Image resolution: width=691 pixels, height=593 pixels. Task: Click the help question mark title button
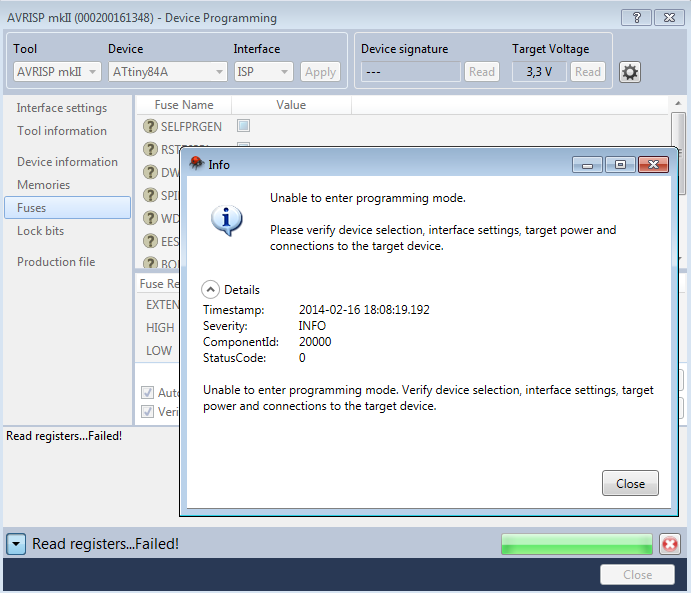coord(636,18)
